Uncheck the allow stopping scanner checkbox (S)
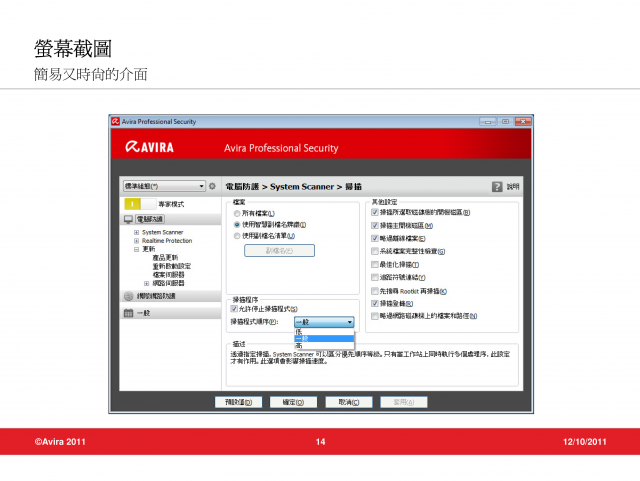 234,309
